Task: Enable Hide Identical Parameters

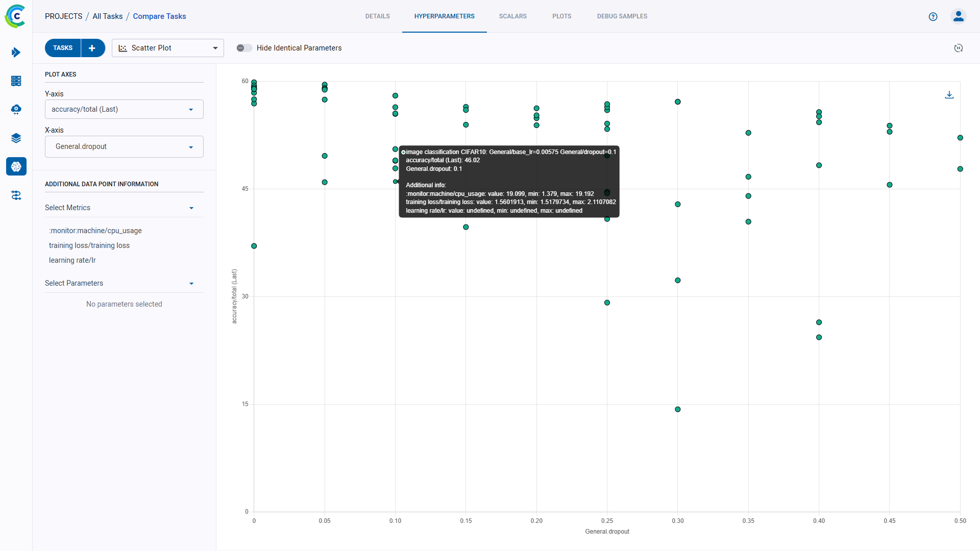Action: point(244,47)
